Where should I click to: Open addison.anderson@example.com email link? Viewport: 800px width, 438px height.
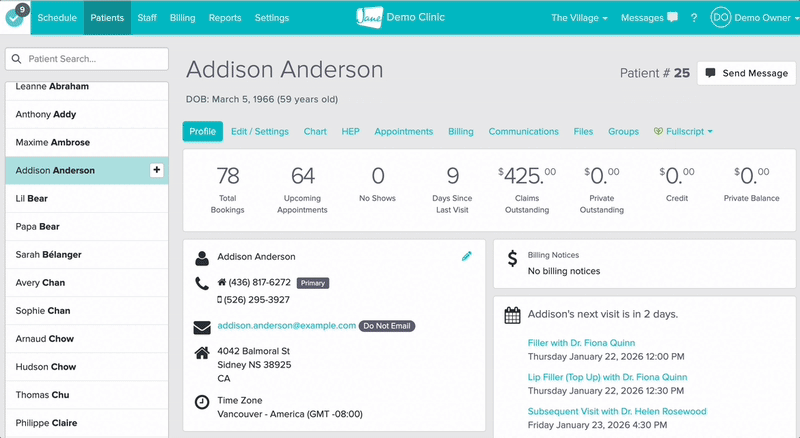[286, 326]
